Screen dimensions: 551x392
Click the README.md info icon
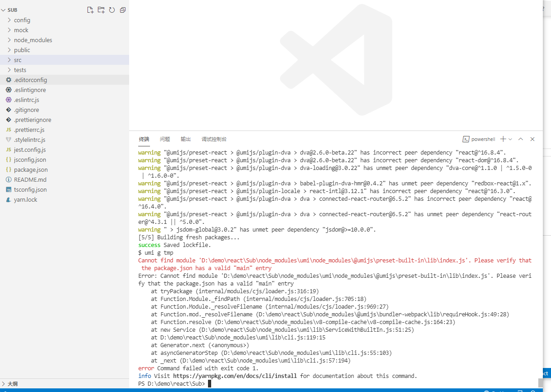coord(9,179)
